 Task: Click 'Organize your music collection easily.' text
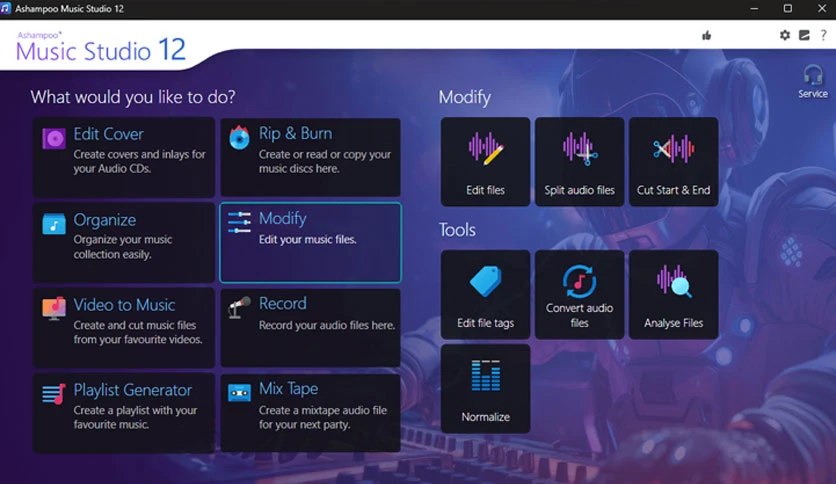pos(123,247)
